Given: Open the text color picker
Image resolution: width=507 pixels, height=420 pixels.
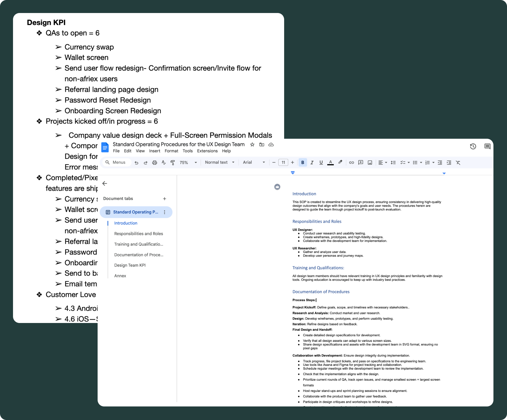Looking at the screenshot, I should click(x=330, y=163).
